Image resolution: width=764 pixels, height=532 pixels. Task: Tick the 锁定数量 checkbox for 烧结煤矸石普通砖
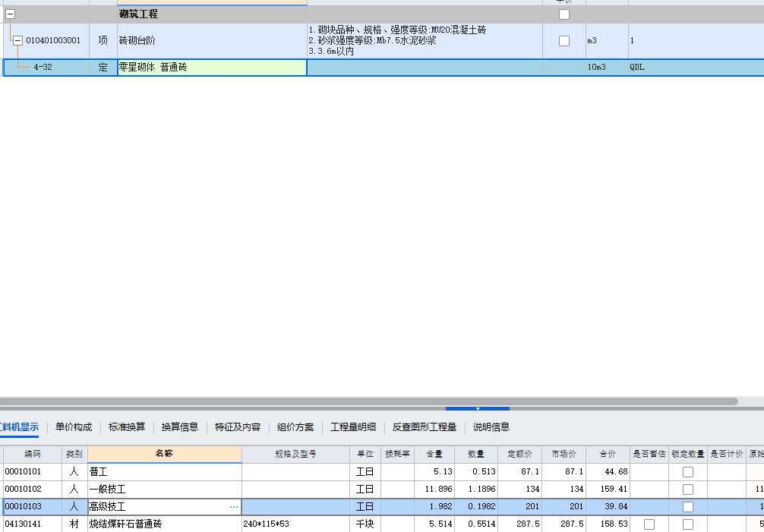click(x=687, y=524)
